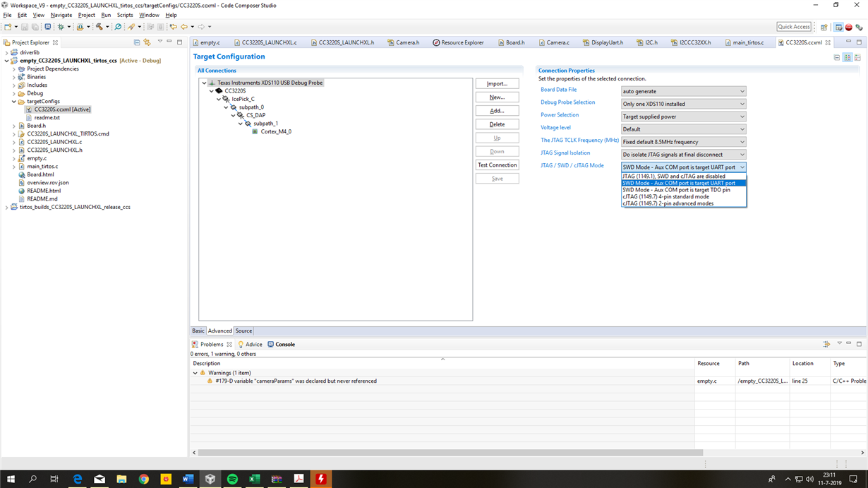Open the New wizard toolbar icon
Screen dimensions: 868x488
click(x=7, y=27)
